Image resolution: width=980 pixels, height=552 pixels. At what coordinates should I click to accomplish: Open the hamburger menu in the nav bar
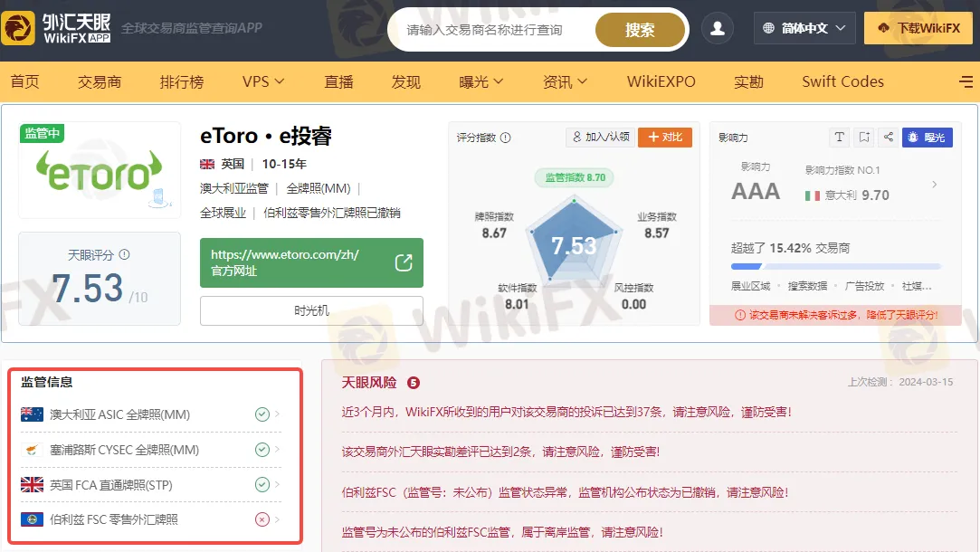(966, 81)
